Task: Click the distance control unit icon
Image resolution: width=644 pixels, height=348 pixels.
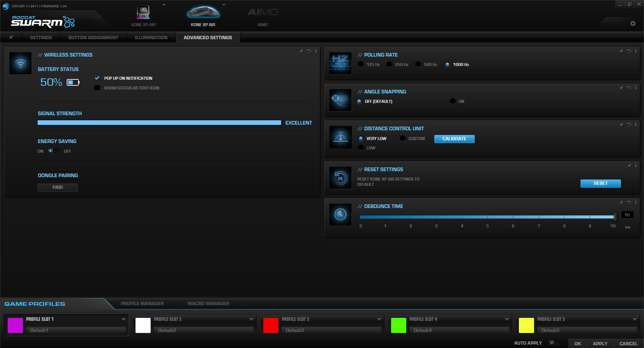Action: 340,137
